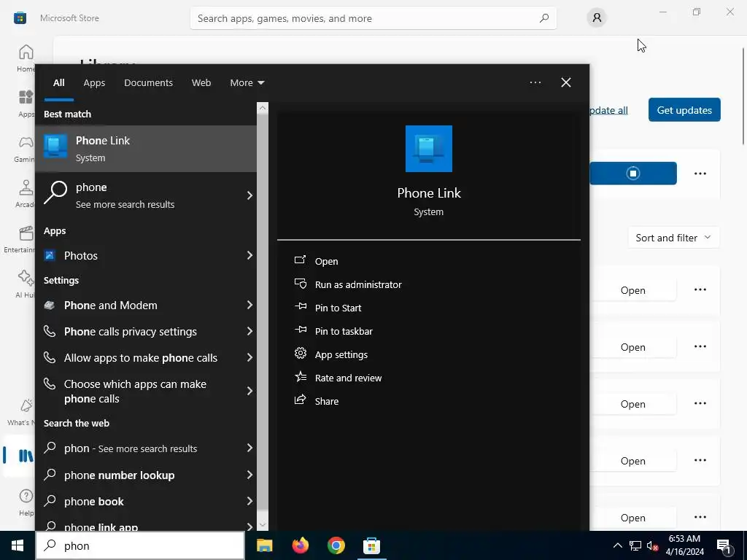Click the taskbar clock showing 6:53 AM
The height and width of the screenshot is (560, 747).
click(684, 545)
